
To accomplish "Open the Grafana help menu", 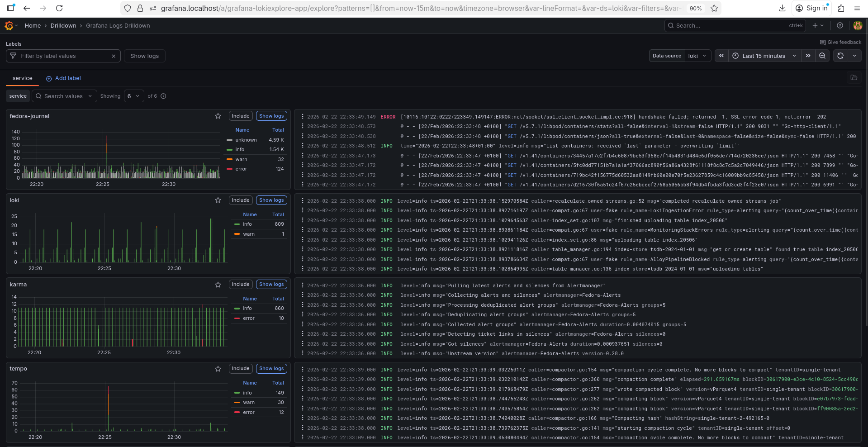I will point(840,26).
